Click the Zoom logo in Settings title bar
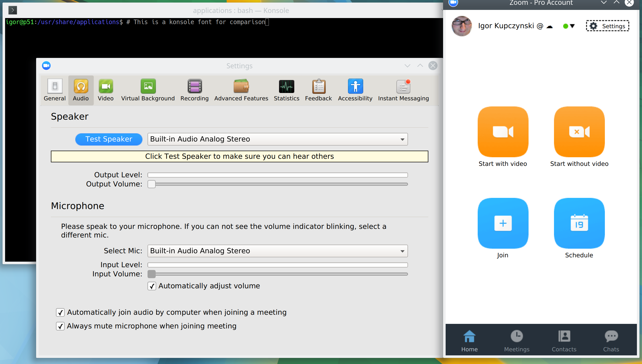The height and width of the screenshot is (364, 642). pos(46,66)
